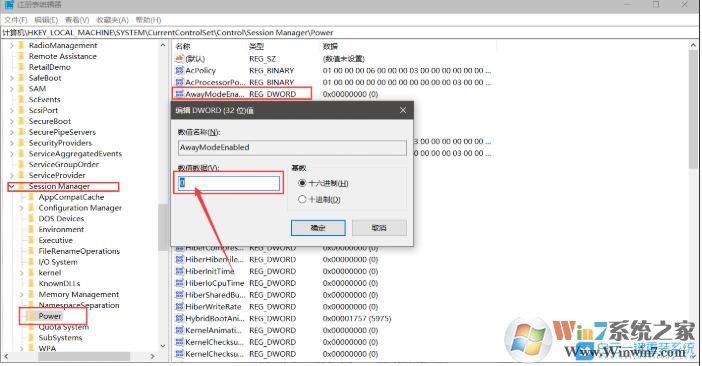702x366 pixels.
Task: Expand the SAM tree node
Action: [12, 89]
